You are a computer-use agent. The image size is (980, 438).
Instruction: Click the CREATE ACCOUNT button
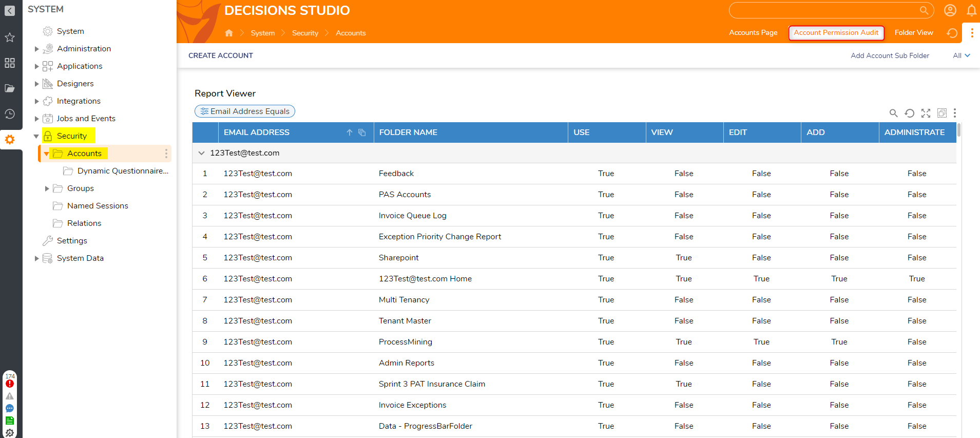[x=221, y=55]
